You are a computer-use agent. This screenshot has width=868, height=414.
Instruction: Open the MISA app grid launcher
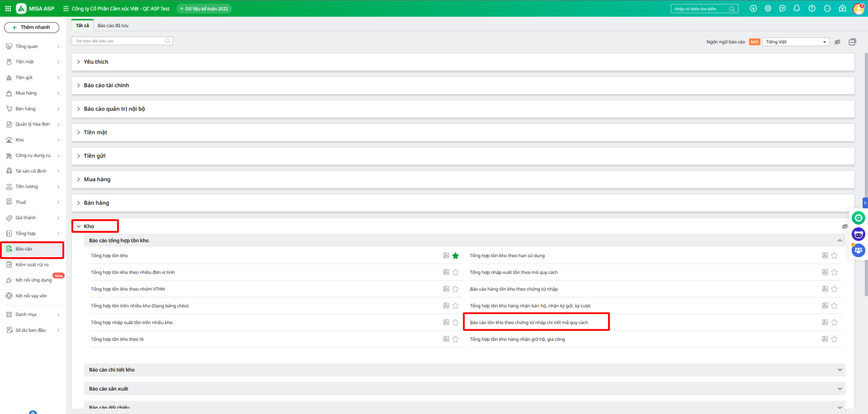pos(8,8)
